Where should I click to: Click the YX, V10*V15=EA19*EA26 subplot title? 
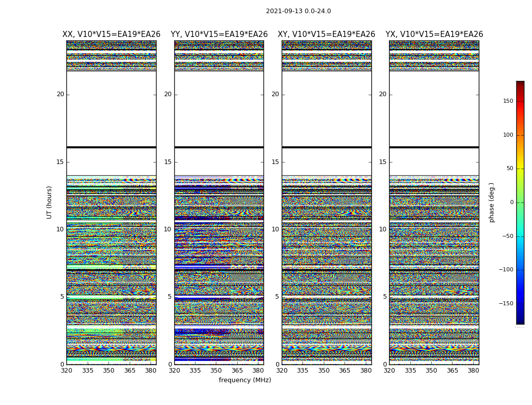point(434,34)
